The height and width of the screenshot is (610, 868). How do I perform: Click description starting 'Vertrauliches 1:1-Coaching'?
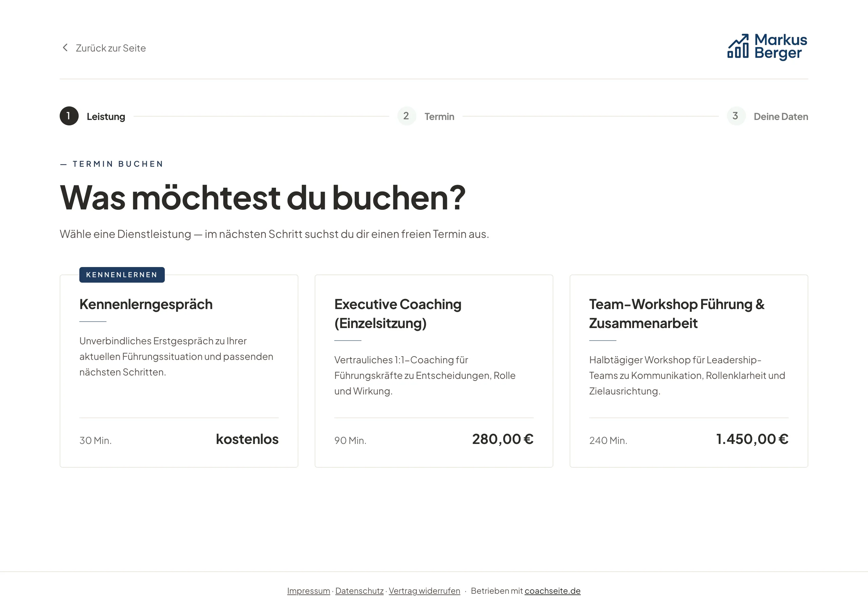[x=425, y=375]
